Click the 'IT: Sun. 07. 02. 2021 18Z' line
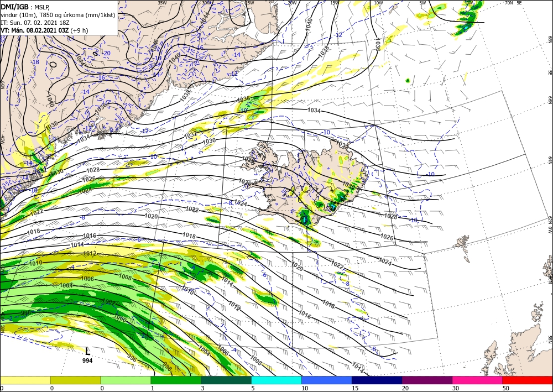553x392 pixels. coord(34,23)
